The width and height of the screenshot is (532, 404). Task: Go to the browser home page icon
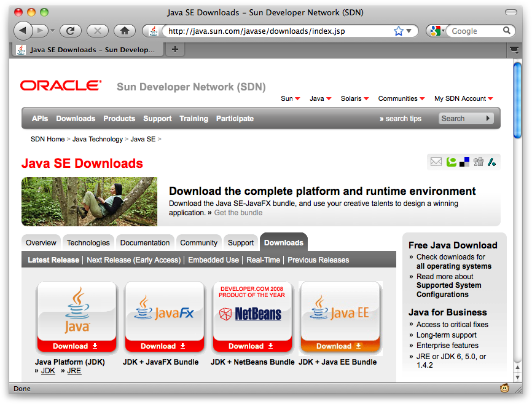pos(125,31)
